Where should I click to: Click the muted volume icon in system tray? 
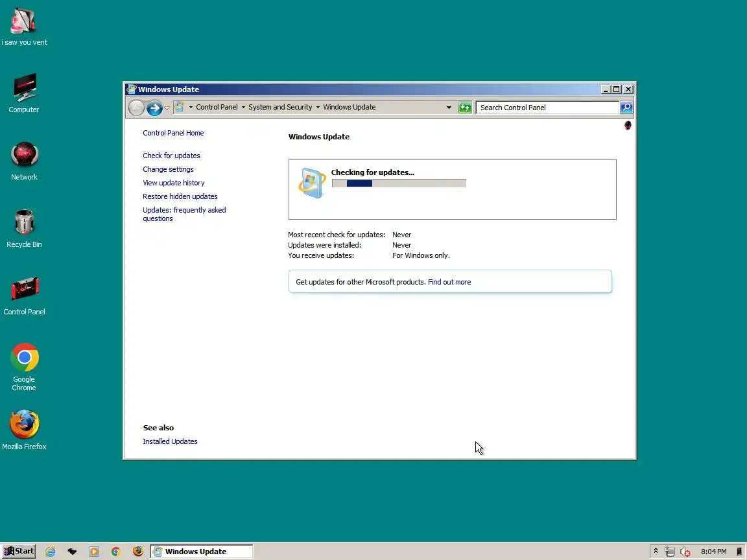click(x=685, y=552)
